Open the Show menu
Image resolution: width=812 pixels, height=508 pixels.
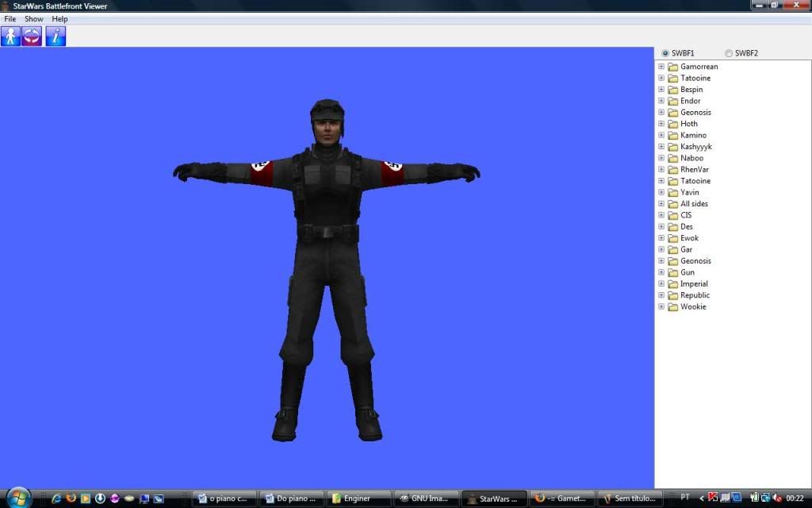coord(33,19)
